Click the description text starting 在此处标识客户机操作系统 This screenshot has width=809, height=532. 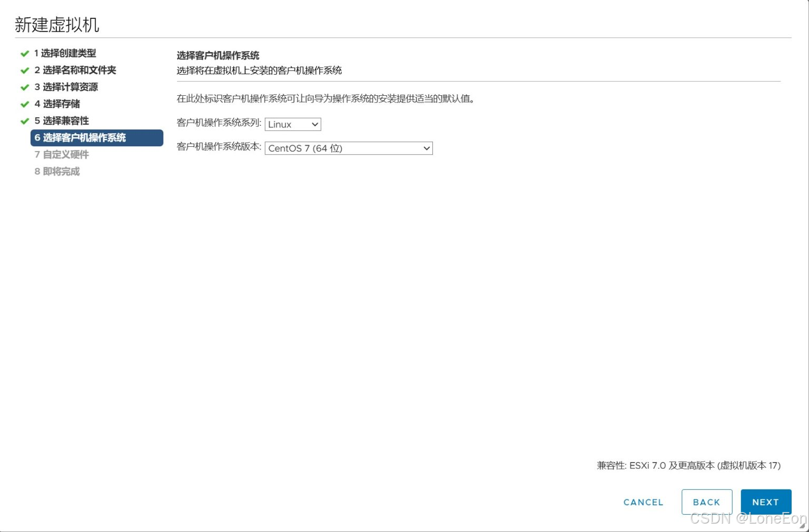click(325, 98)
